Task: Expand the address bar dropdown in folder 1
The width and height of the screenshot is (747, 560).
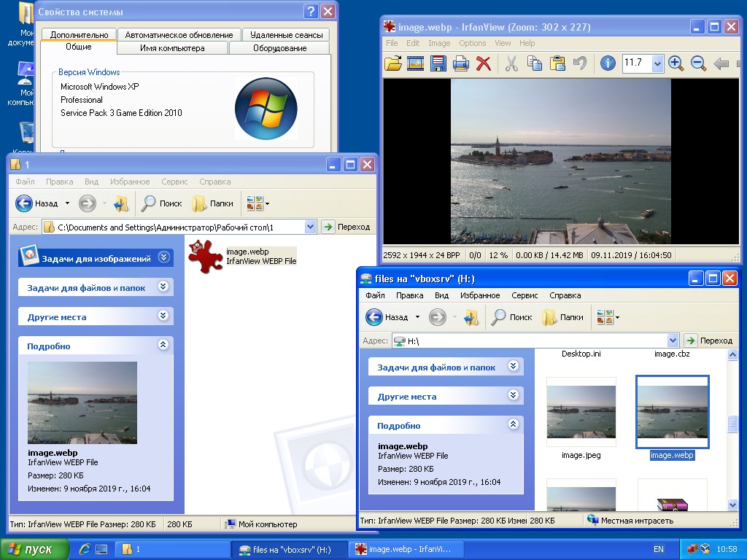Action: coord(310,227)
